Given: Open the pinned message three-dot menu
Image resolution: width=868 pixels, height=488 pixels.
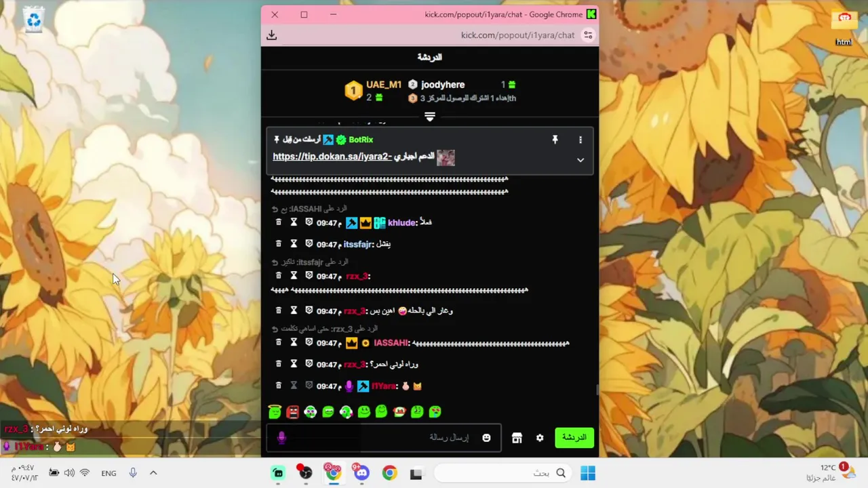Looking at the screenshot, I should point(580,140).
